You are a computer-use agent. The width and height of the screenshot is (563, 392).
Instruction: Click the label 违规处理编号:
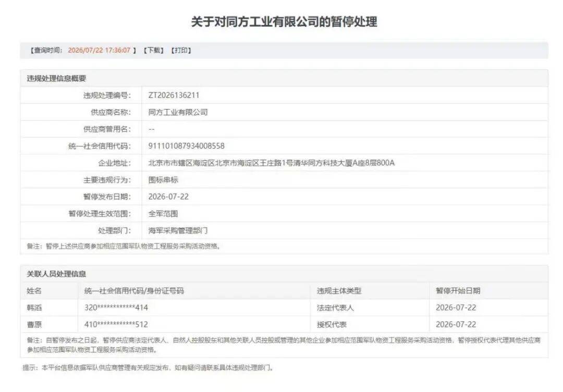click(x=107, y=95)
